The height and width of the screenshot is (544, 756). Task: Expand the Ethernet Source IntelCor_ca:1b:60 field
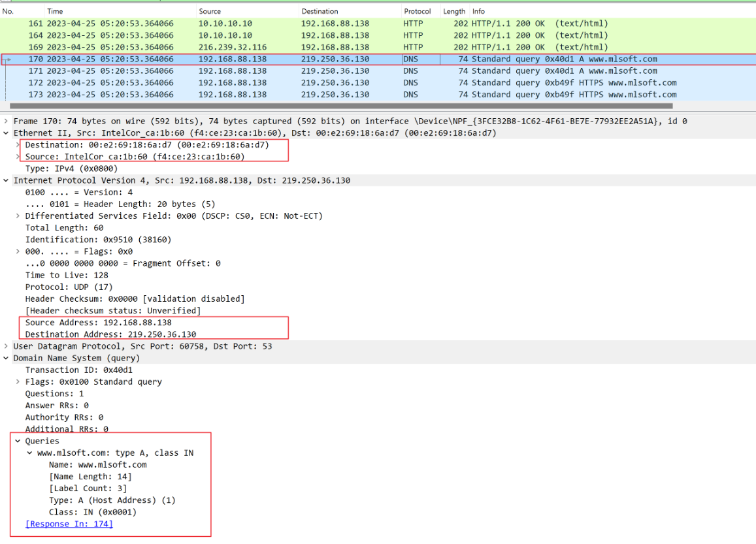point(18,157)
